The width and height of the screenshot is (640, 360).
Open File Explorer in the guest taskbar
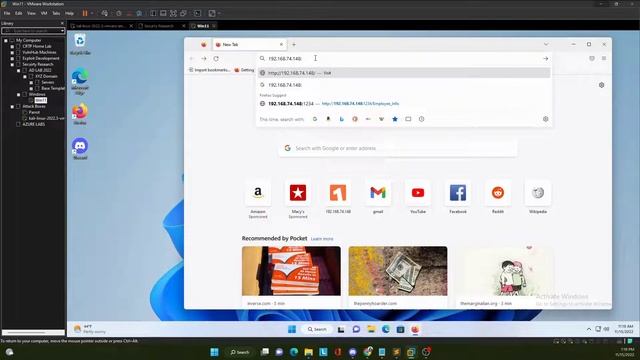point(371,329)
